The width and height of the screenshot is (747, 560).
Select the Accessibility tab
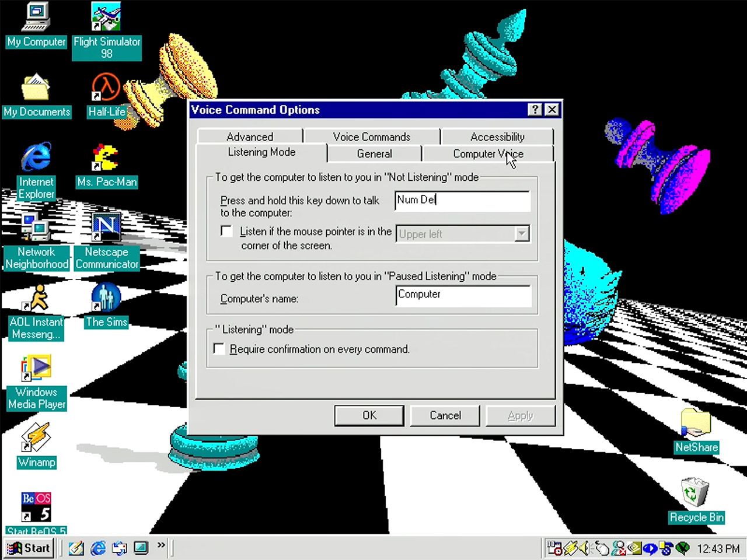coord(497,136)
